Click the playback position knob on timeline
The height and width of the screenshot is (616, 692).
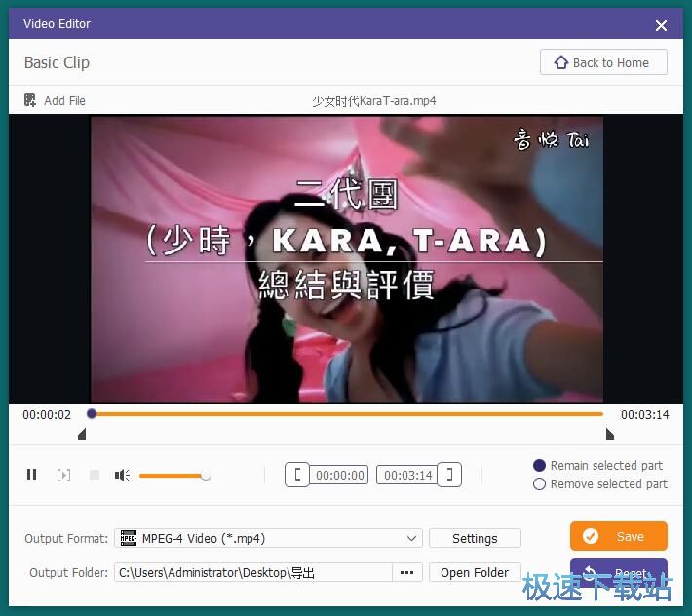pyautogui.click(x=92, y=414)
